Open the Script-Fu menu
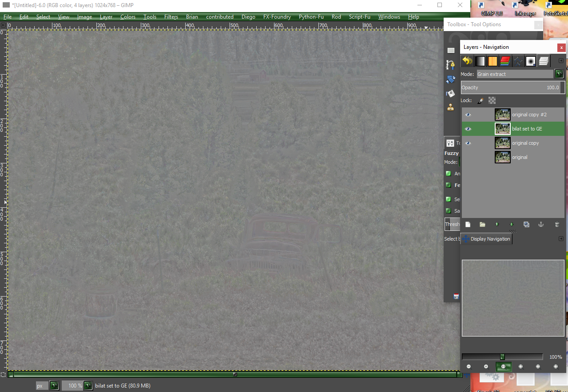 point(359,17)
